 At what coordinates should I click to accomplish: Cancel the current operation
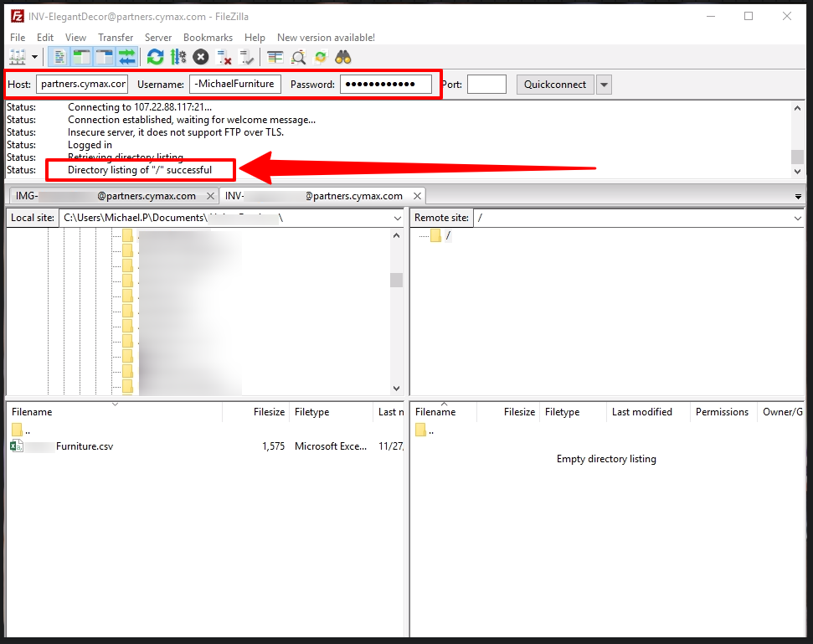click(201, 57)
